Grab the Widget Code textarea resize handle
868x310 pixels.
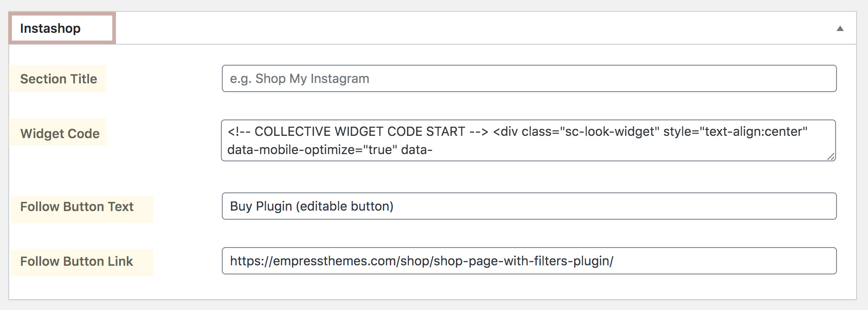[831, 157]
